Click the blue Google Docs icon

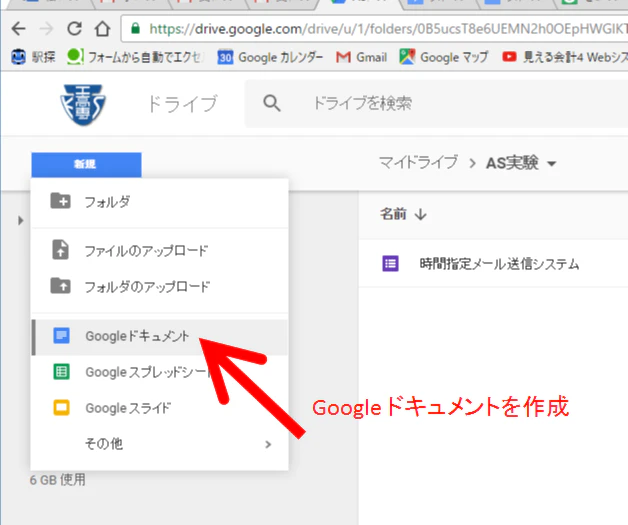(x=61, y=336)
